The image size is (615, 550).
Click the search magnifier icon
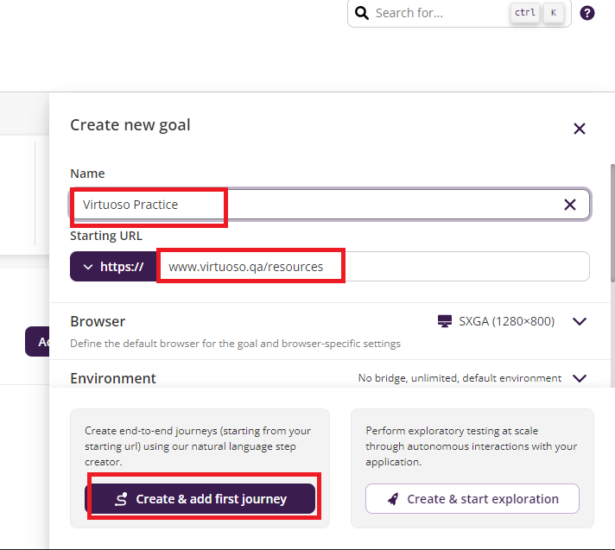(362, 13)
